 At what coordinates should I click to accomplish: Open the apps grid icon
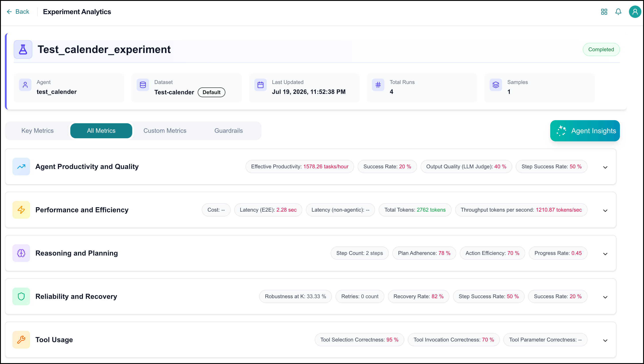[x=604, y=12]
